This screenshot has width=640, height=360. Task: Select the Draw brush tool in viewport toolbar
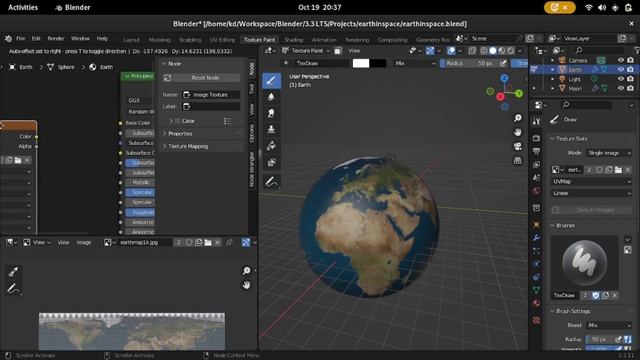click(271, 80)
